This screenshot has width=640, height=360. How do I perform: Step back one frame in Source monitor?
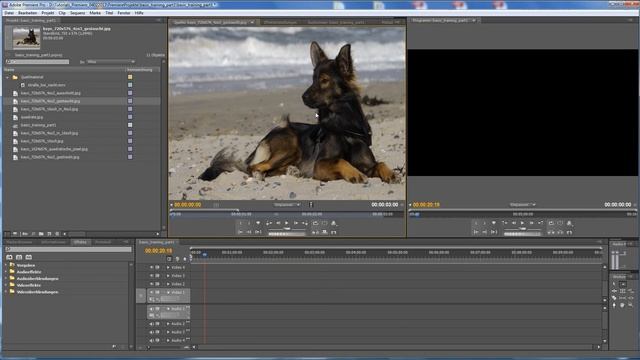278,223
